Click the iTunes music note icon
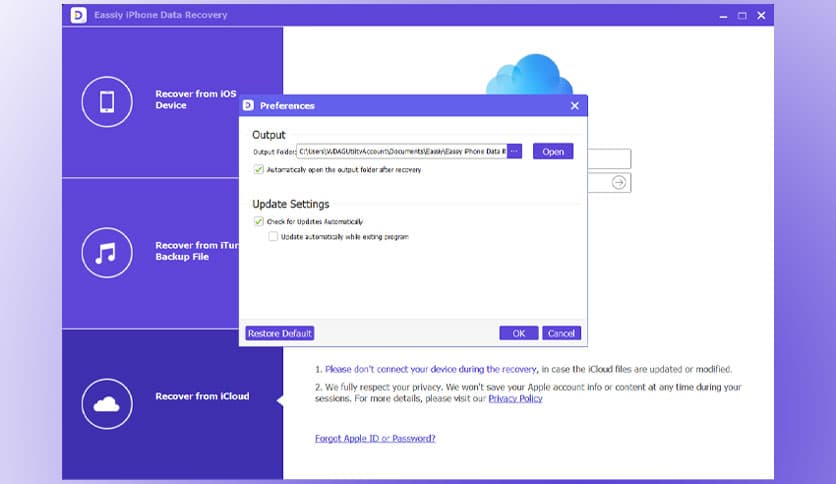 (x=107, y=253)
